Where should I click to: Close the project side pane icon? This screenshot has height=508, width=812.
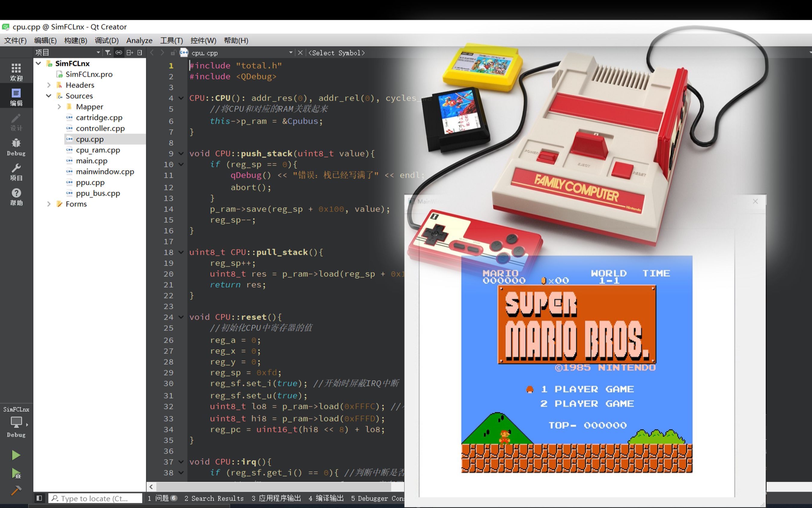140,52
